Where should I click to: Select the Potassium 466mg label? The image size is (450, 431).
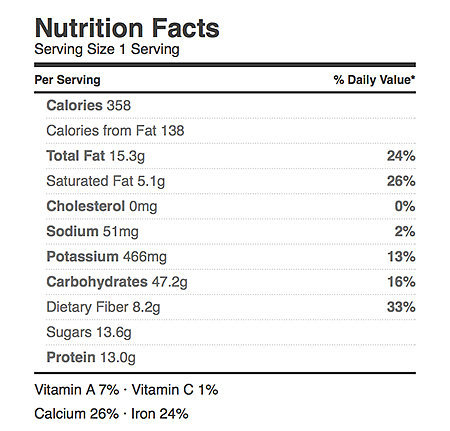pyautogui.click(x=107, y=257)
